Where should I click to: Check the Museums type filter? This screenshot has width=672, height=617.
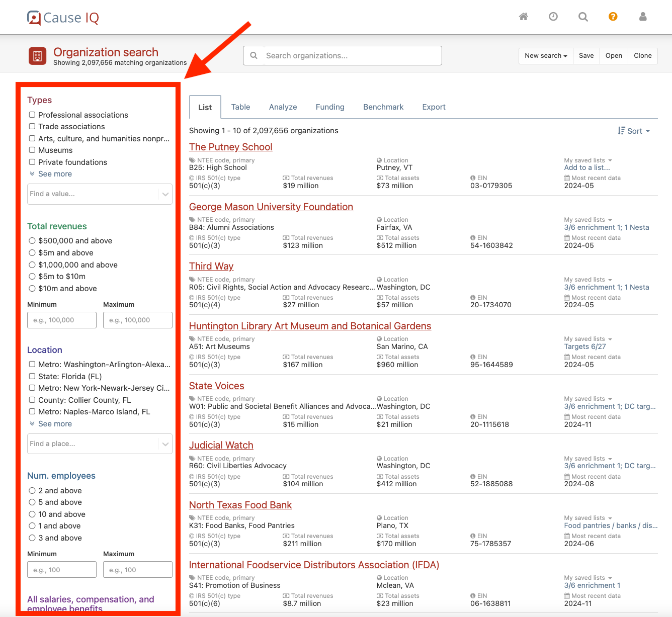tap(32, 150)
